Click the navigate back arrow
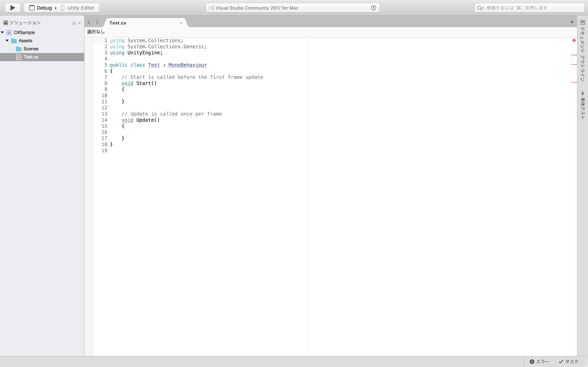 [x=89, y=22]
